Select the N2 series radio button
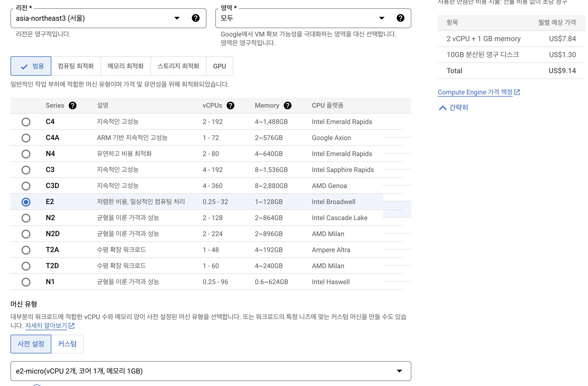The width and height of the screenshot is (588, 386). (26, 218)
